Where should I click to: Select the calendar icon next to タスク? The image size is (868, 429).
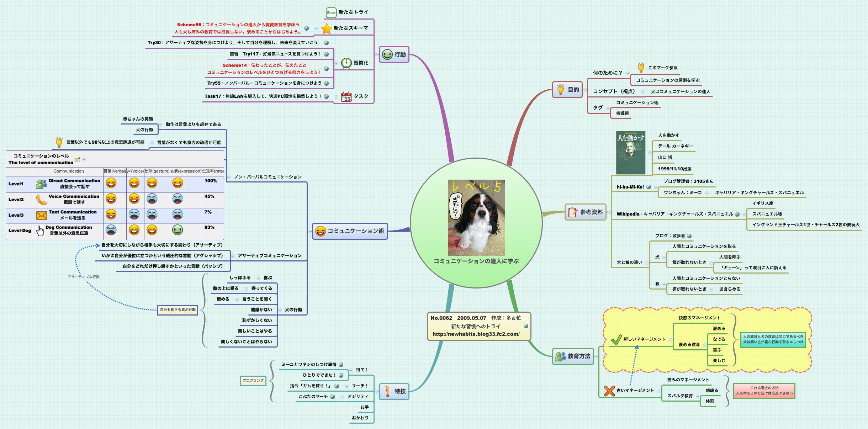coord(347,96)
